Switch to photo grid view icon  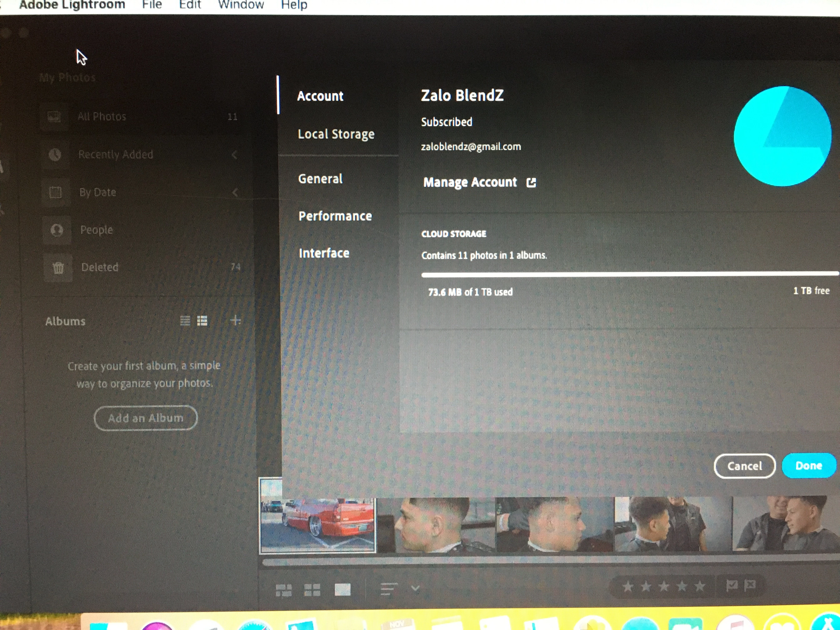coord(283,590)
